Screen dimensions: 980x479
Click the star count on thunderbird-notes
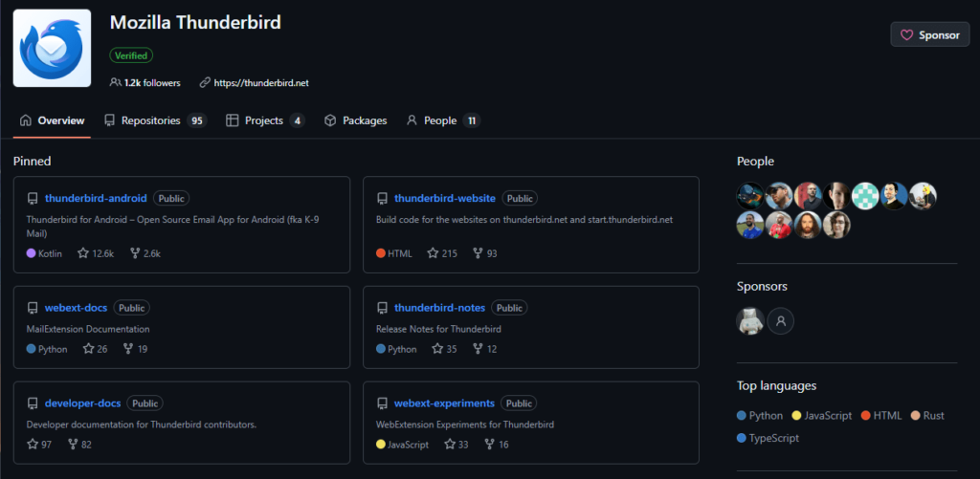[x=451, y=349]
